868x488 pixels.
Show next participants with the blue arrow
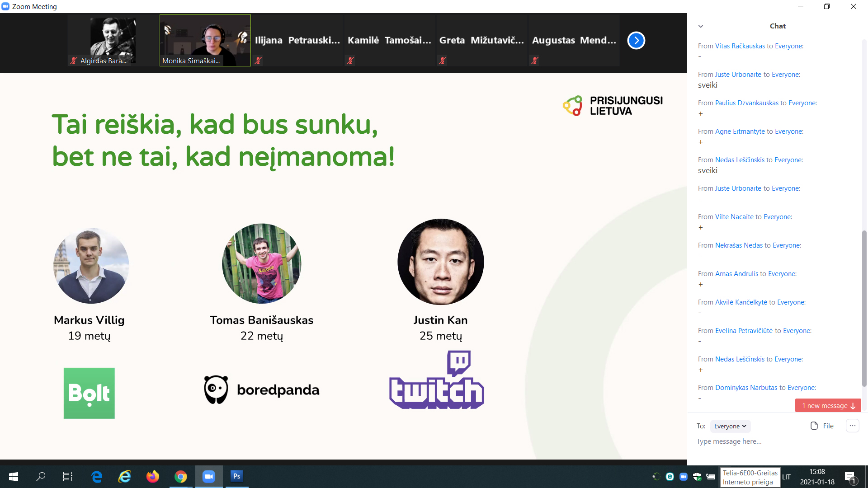(636, 41)
